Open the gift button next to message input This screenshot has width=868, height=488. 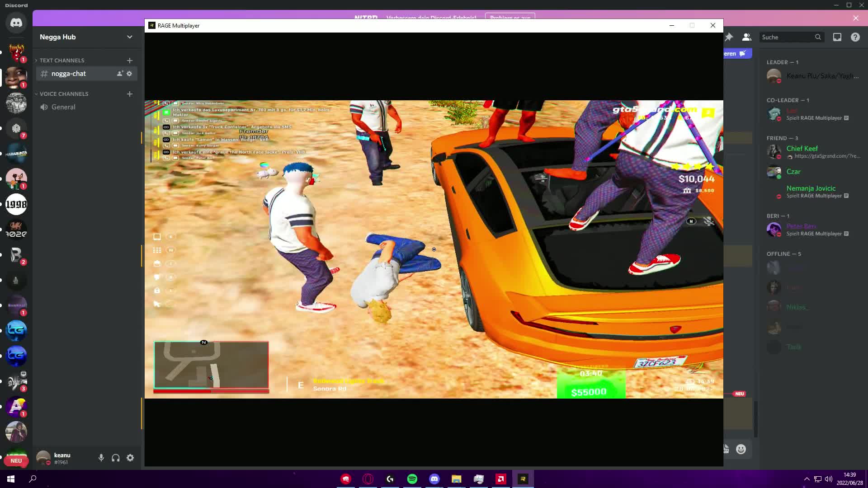[x=726, y=449]
